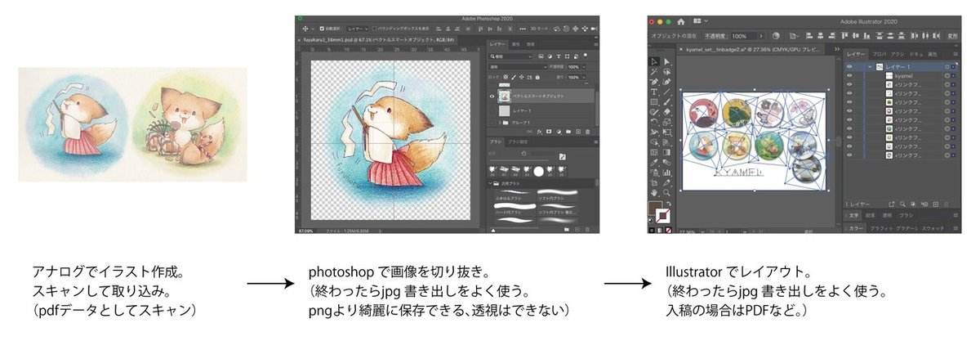The width and height of the screenshot is (980, 341).
Task: Expand グループ 1 in Photoshop Layers
Action: point(498,123)
